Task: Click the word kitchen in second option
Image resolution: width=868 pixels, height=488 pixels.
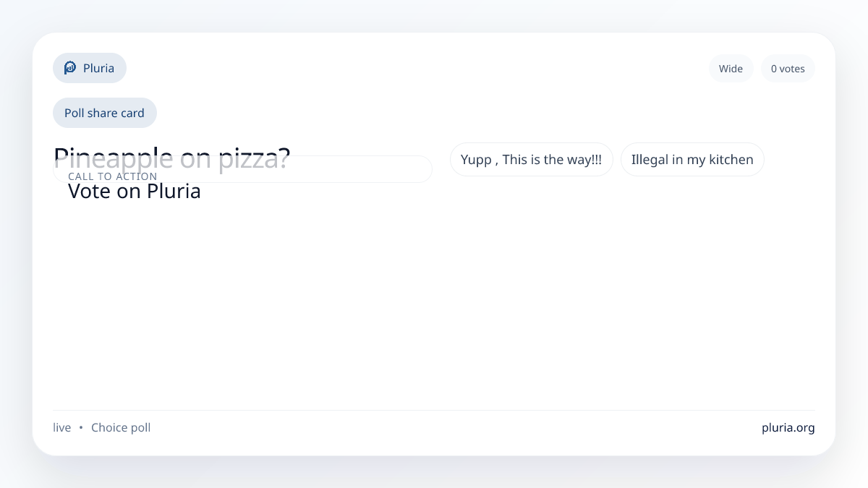Action: [x=729, y=159]
